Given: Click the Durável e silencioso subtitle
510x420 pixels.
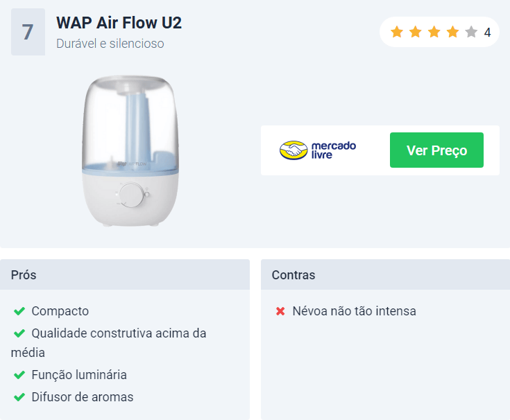Looking at the screenshot, I should click(x=110, y=44).
